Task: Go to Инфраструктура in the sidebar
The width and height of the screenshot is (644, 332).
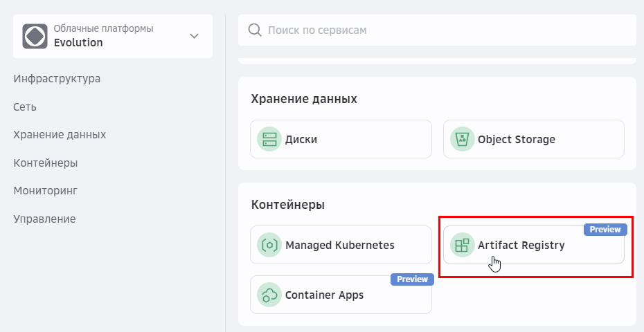Action: (x=57, y=78)
